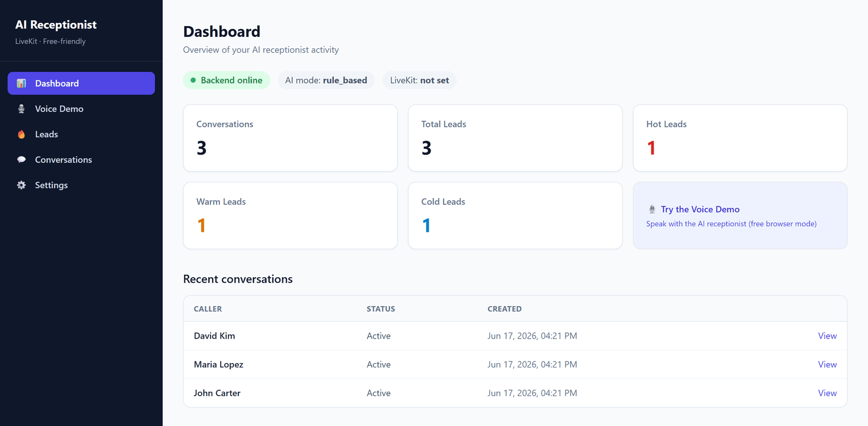View John Carter's conversation
Screen dimensions: 868x426
point(827,393)
